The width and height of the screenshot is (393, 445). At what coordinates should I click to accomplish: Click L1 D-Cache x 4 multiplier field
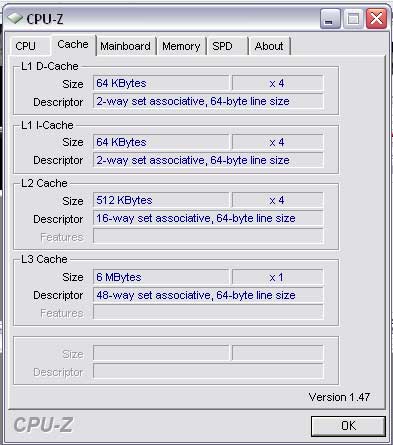(x=277, y=83)
